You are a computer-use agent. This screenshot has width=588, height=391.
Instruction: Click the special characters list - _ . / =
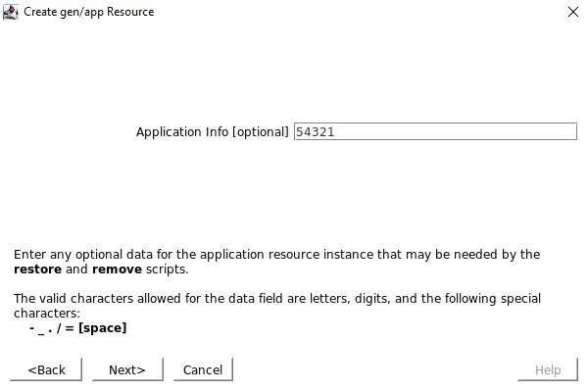coord(51,328)
